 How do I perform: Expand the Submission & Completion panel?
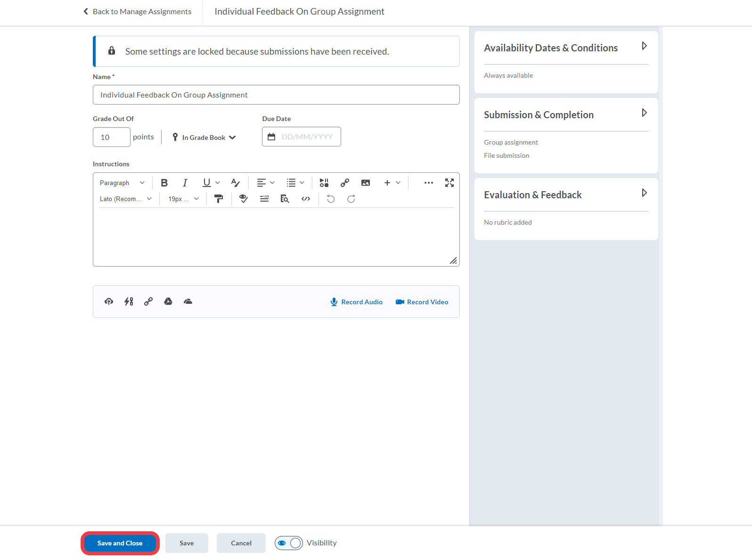(644, 113)
